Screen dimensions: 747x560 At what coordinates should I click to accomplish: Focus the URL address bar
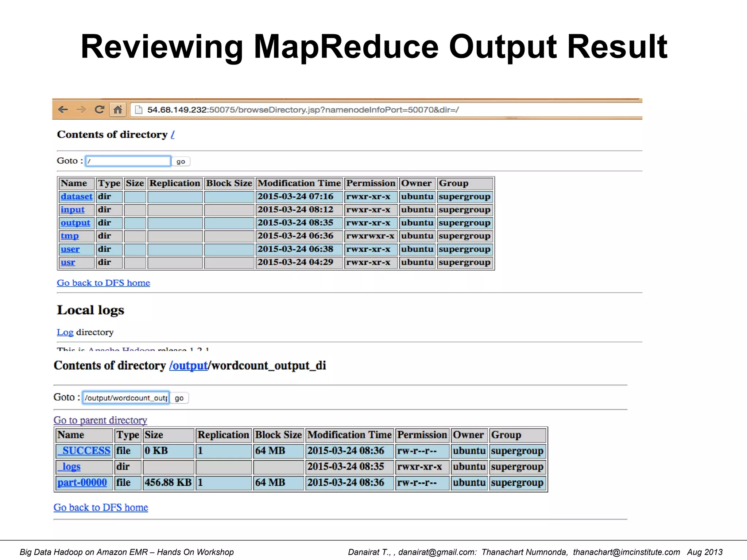coord(386,110)
